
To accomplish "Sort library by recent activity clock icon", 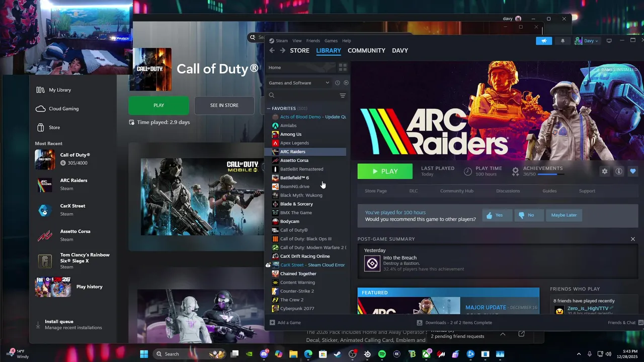I will (x=338, y=83).
